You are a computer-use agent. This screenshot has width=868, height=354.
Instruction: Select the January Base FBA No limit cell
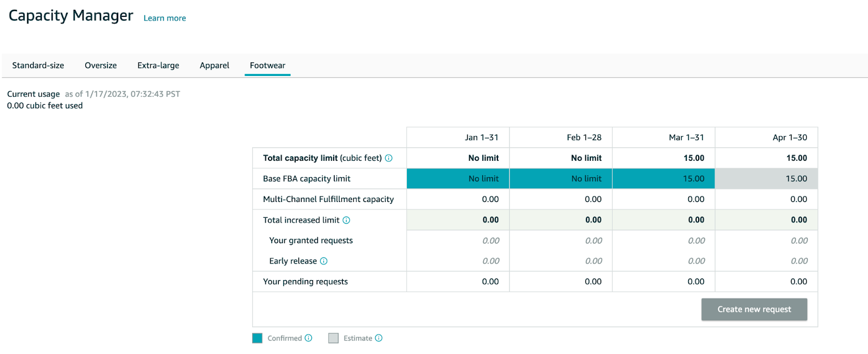point(458,179)
